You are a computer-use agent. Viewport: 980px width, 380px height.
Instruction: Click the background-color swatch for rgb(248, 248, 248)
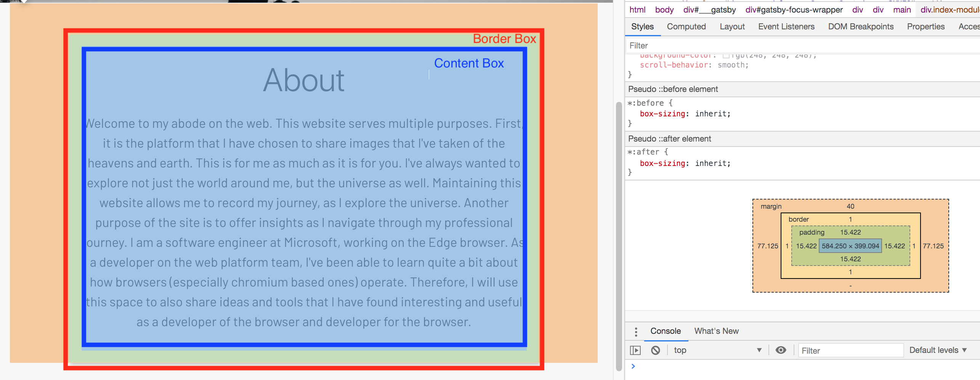[726, 56]
